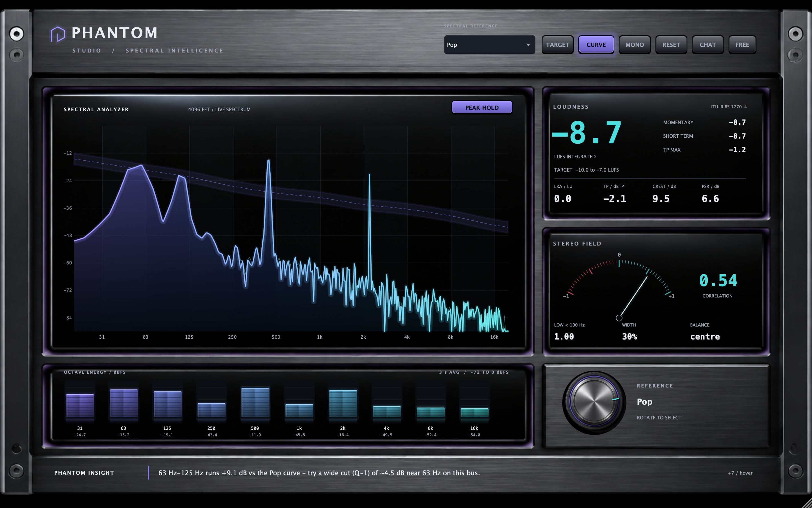This screenshot has width=812, height=508.
Task: Click the 0.54 correlation readout
Action: click(718, 281)
